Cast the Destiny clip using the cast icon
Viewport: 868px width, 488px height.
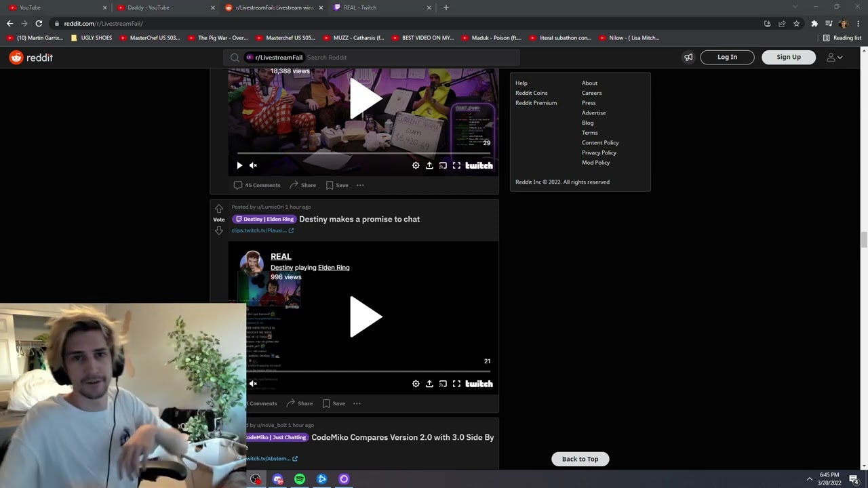443,384
